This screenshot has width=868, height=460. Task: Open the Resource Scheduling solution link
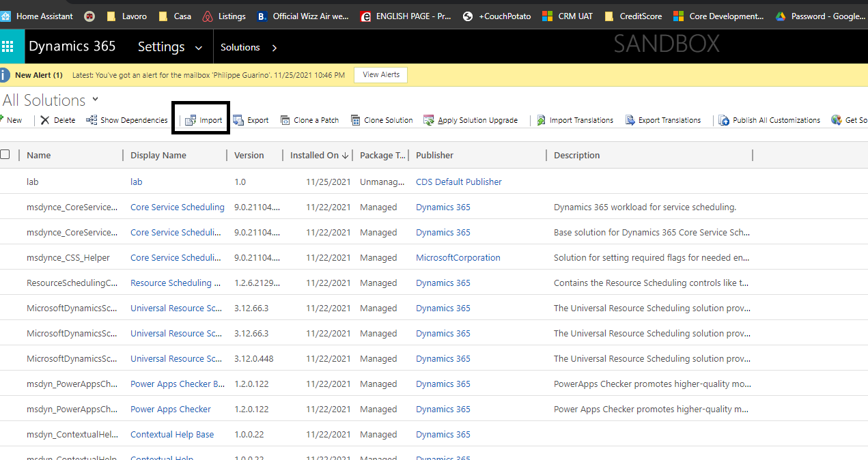pos(176,283)
